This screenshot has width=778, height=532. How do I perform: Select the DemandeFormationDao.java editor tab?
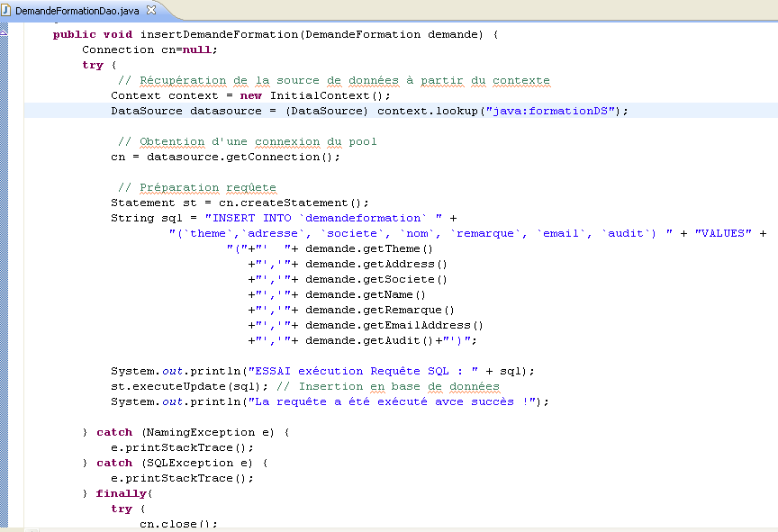77,11
